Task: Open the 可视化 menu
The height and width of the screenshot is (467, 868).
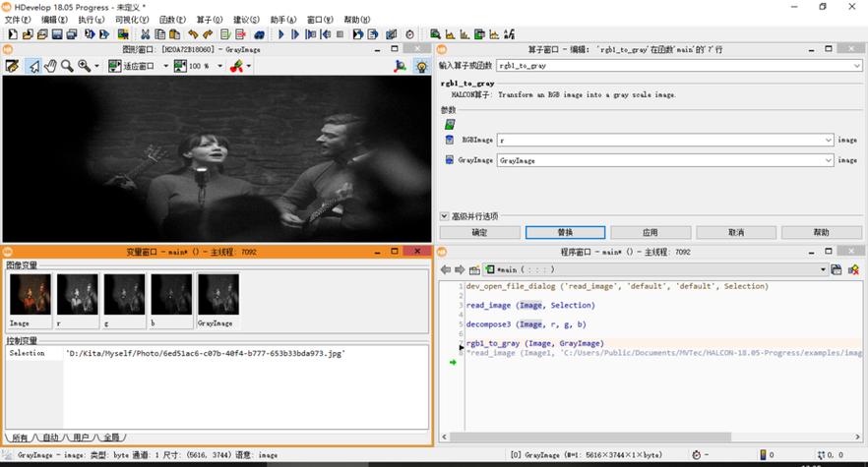Action: [133, 20]
